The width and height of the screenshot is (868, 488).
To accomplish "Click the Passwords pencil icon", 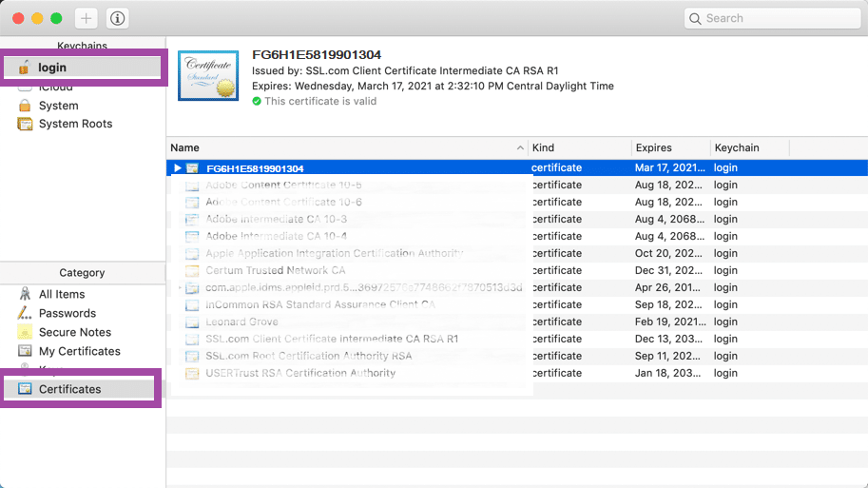I will (x=25, y=313).
